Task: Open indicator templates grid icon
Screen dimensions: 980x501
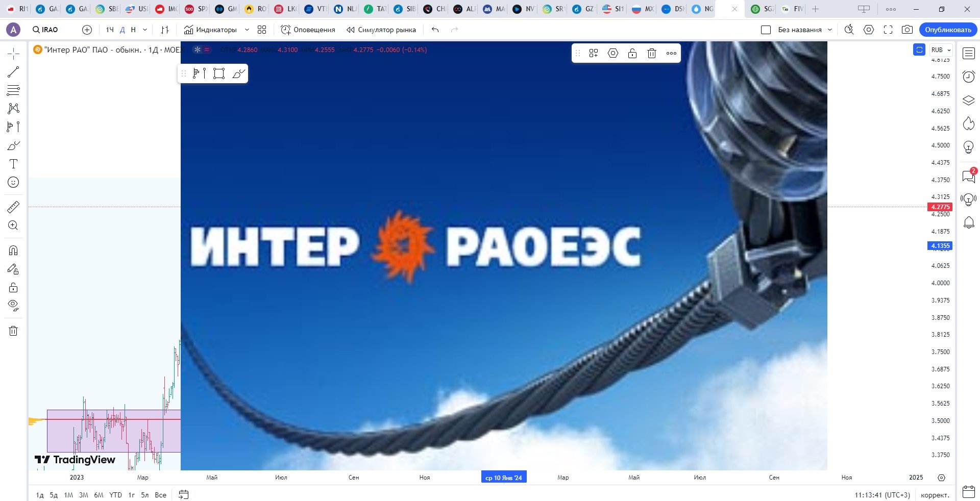Action: coord(262,30)
